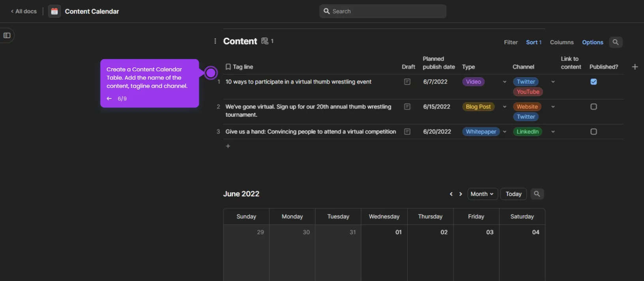Select 'We've gone virtual' tag line
The image size is (644, 281).
coord(308,111)
